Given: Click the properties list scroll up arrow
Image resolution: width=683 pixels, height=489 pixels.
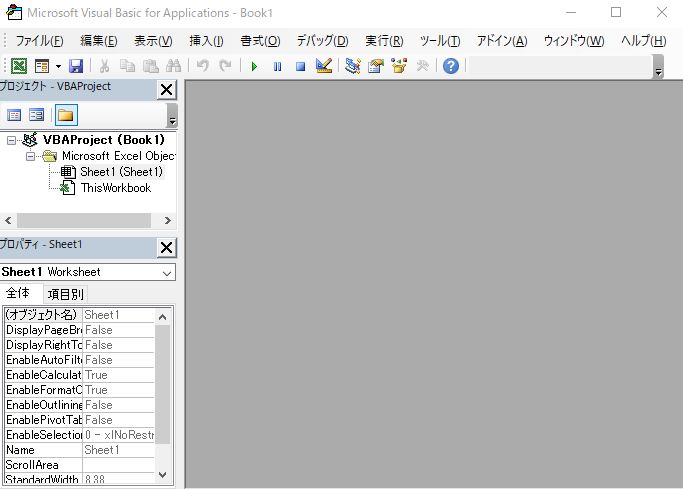Looking at the screenshot, I should (162, 317).
